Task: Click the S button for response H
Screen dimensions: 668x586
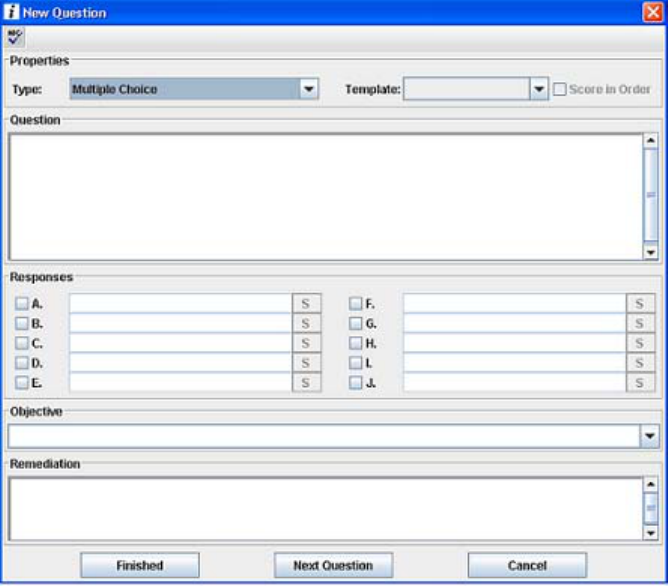Action: (640, 343)
